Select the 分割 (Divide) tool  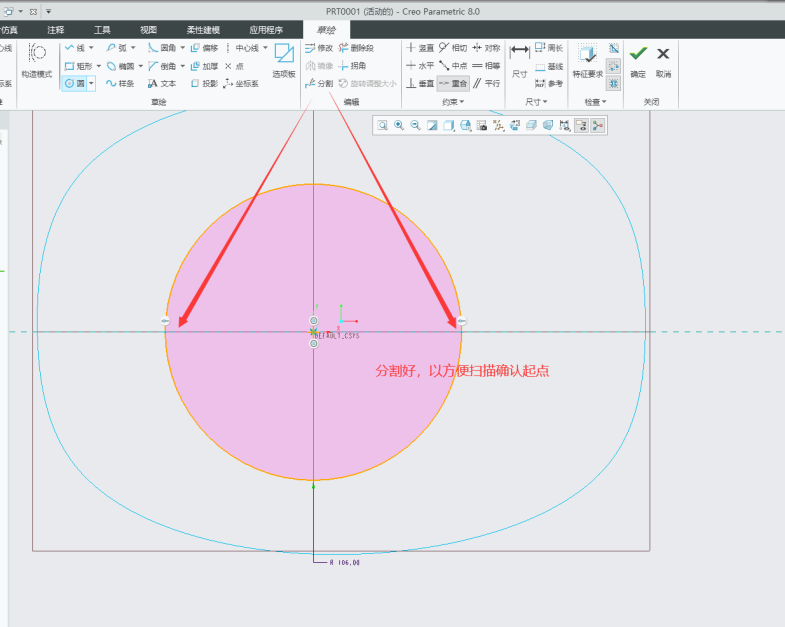pyautogui.click(x=319, y=84)
